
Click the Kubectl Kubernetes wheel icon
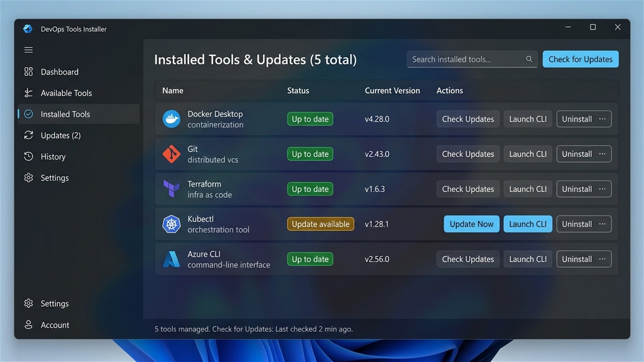click(171, 224)
